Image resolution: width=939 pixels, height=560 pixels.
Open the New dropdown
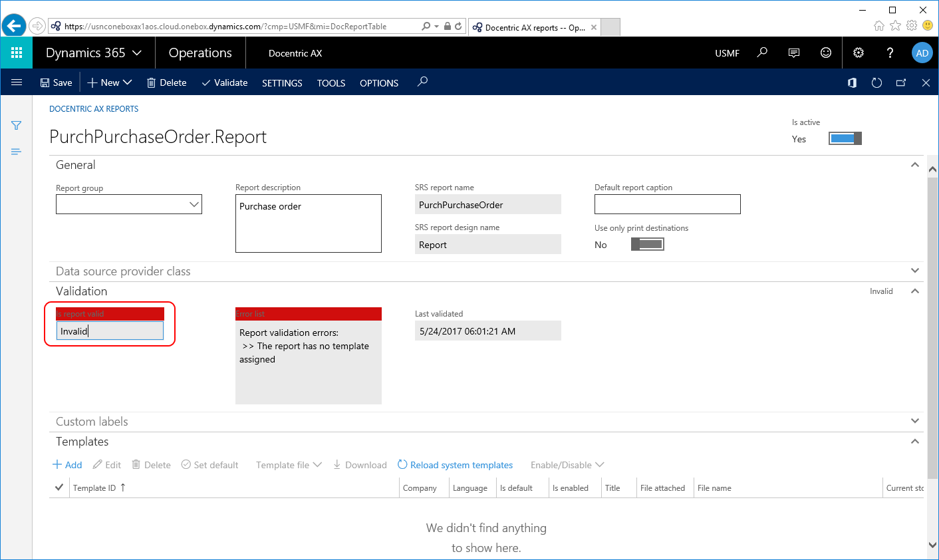coord(110,82)
